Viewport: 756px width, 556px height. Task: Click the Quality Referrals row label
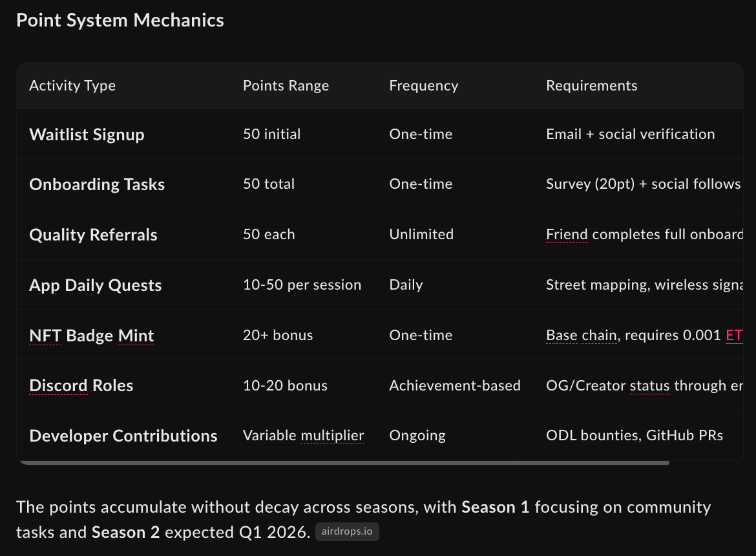[x=93, y=235]
